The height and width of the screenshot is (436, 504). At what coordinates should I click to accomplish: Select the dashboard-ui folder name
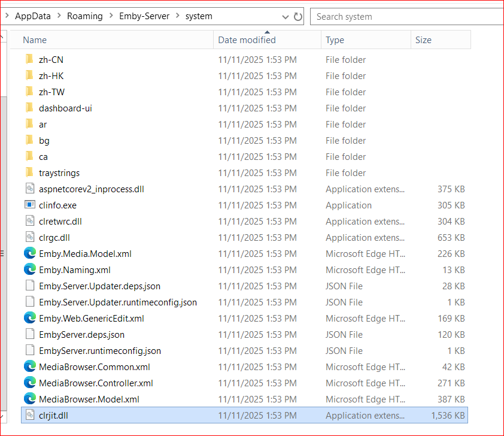point(66,108)
